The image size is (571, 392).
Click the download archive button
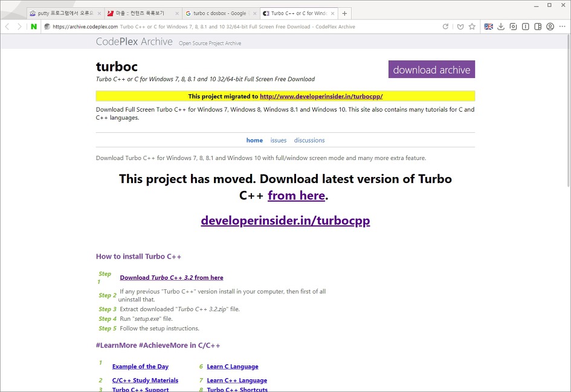point(431,69)
